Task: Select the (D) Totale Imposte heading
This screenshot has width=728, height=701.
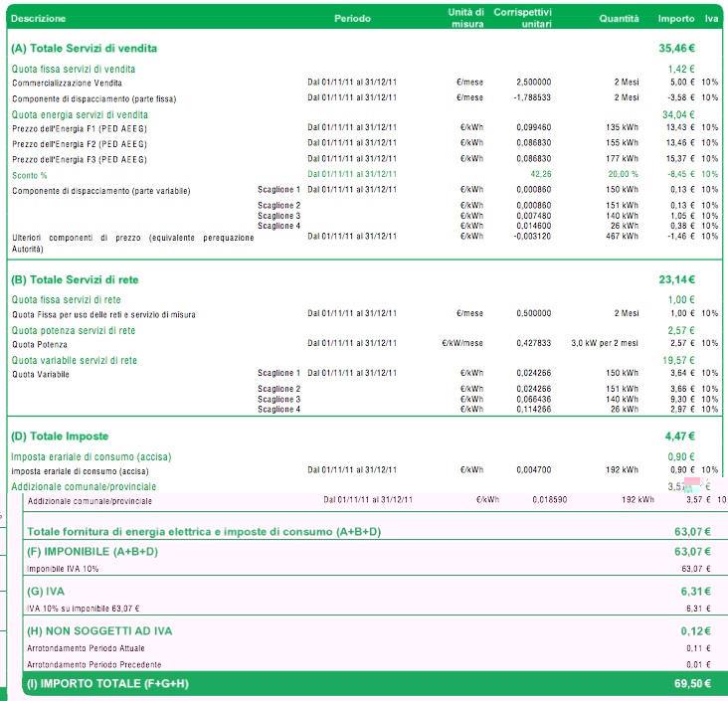Action: click(x=60, y=437)
